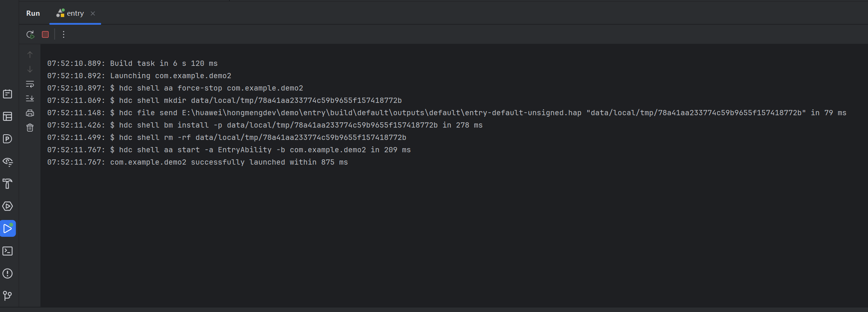Print the console output
Image resolution: width=868 pixels, height=312 pixels.
coord(30,113)
